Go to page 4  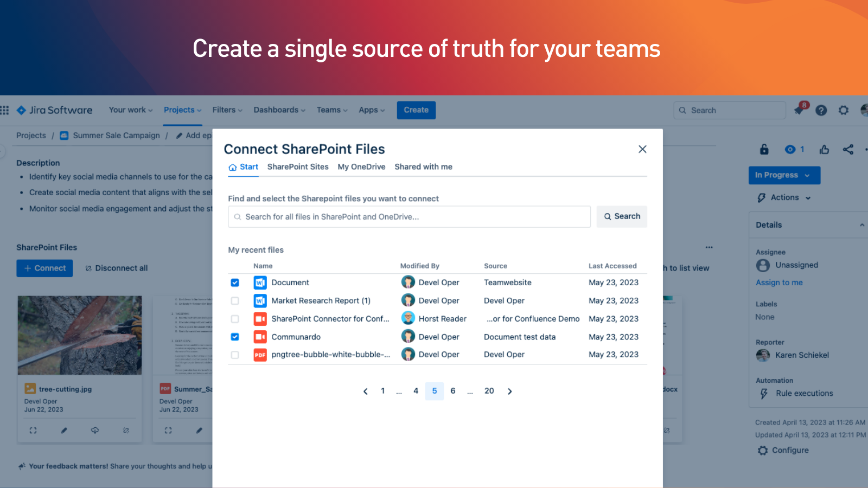(x=416, y=391)
